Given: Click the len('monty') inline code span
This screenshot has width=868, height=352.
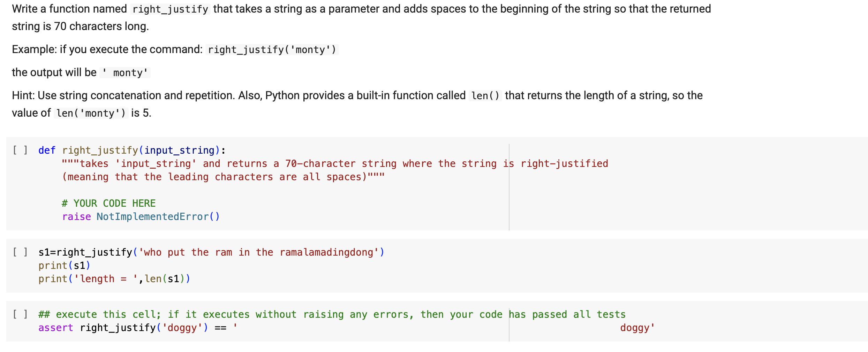Looking at the screenshot, I should [90, 112].
